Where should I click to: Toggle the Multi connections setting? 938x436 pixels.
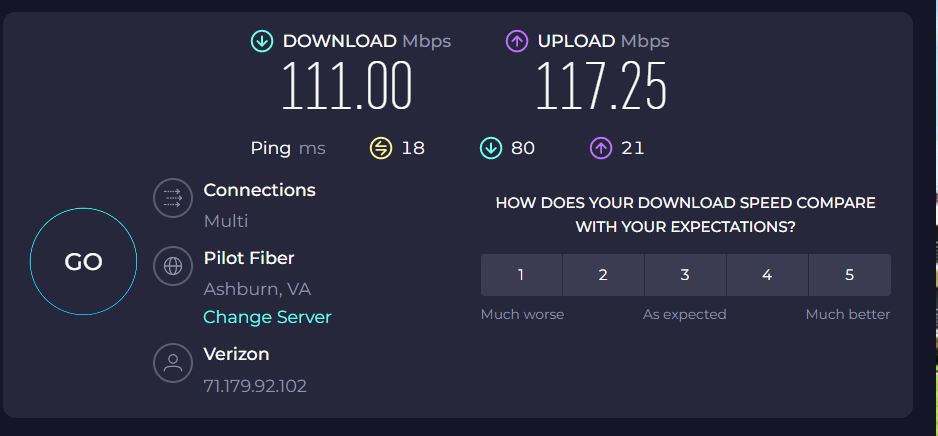pyautogui.click(x=226, y=221)
